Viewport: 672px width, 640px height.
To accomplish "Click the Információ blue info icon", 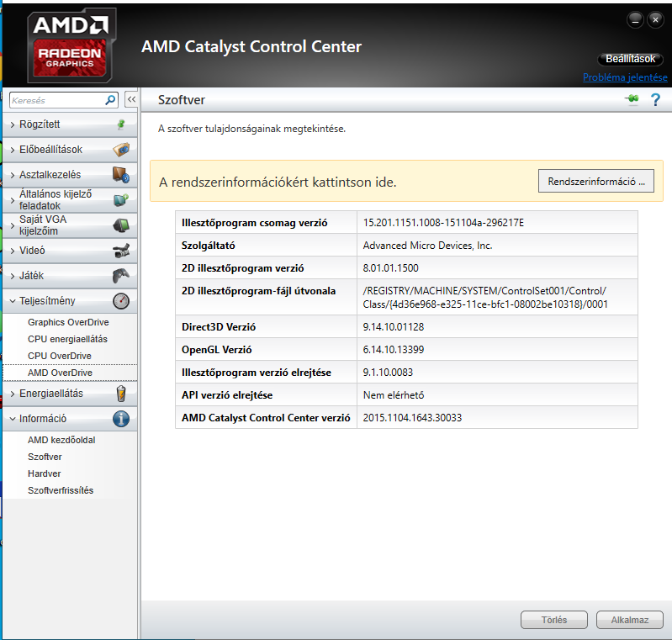I will pos(121,419).
